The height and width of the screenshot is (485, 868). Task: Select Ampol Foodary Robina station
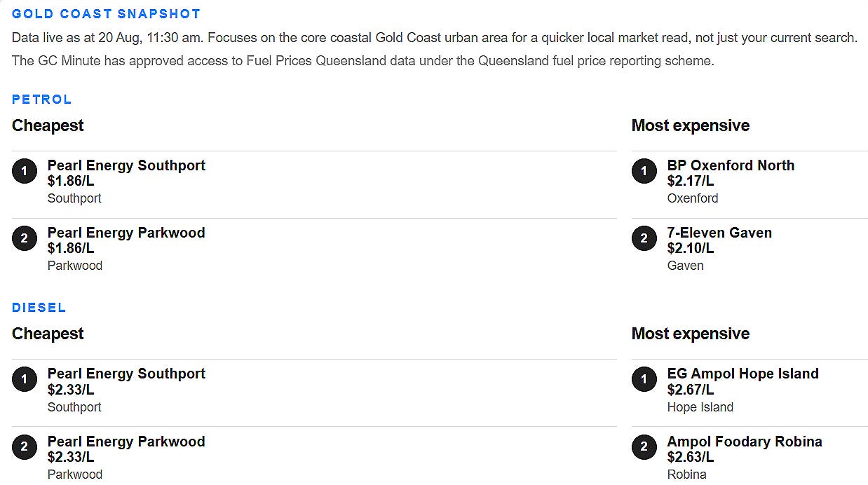click(745, 442)
